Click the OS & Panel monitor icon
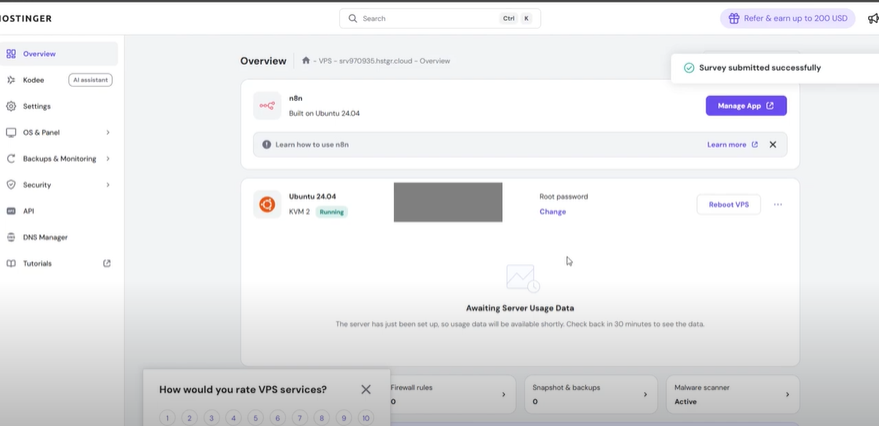The image size is (879, 426). [x=11, y=133]
